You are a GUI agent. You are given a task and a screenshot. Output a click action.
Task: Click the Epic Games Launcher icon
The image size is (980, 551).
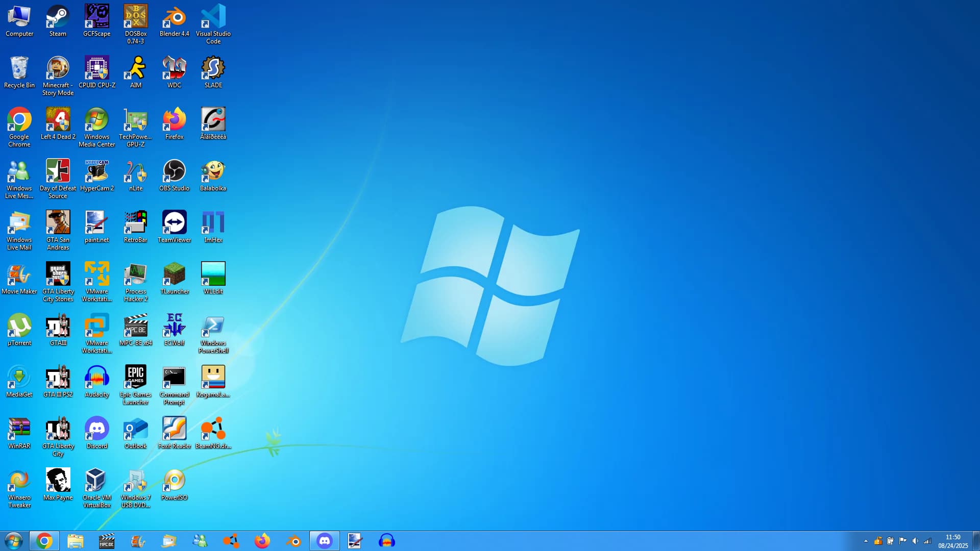[x=135, y=378]
